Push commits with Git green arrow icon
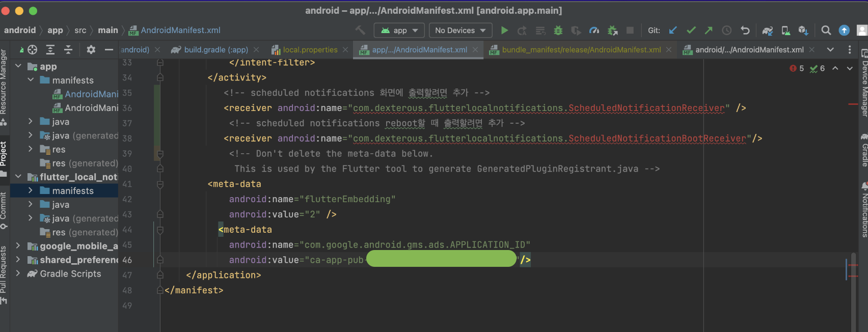 709,31
